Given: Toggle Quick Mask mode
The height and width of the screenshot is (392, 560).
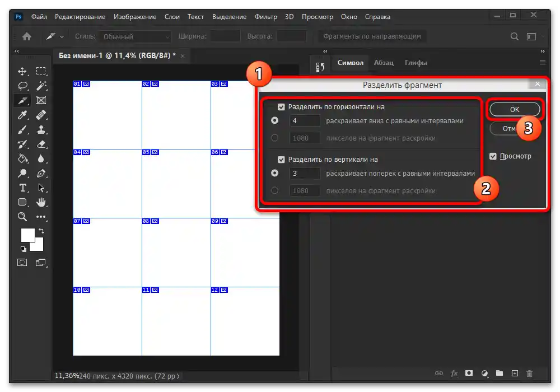Looking at the screenshot, I should (22, 263).
